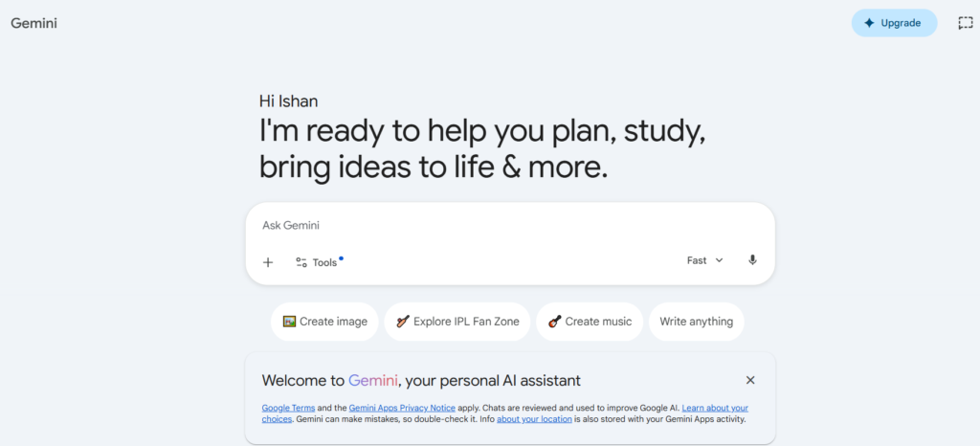Focus the Ask Gemini input field

[510, 226]
